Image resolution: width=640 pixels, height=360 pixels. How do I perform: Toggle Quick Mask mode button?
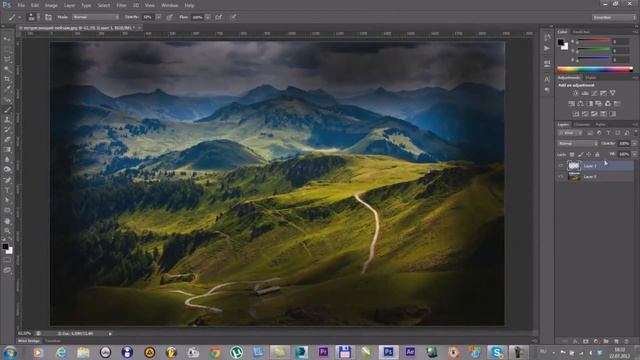click(x=7, y=260)
